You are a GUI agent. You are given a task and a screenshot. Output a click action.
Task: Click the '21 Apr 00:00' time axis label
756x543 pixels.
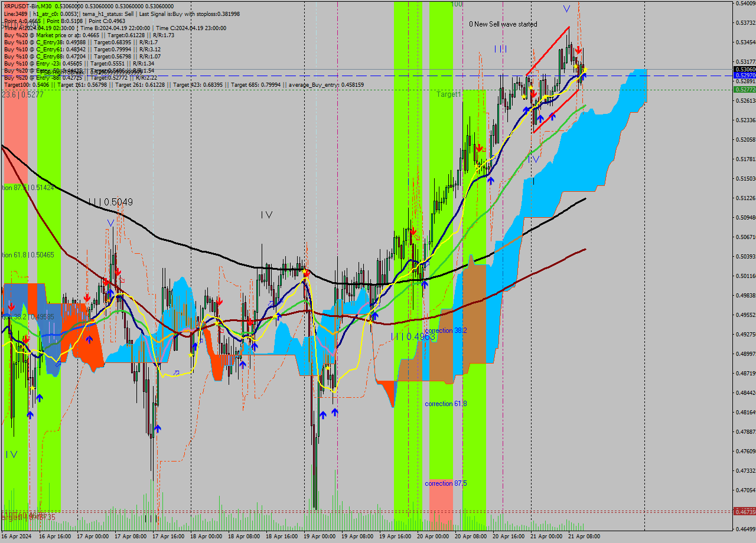tap(547, 537)
